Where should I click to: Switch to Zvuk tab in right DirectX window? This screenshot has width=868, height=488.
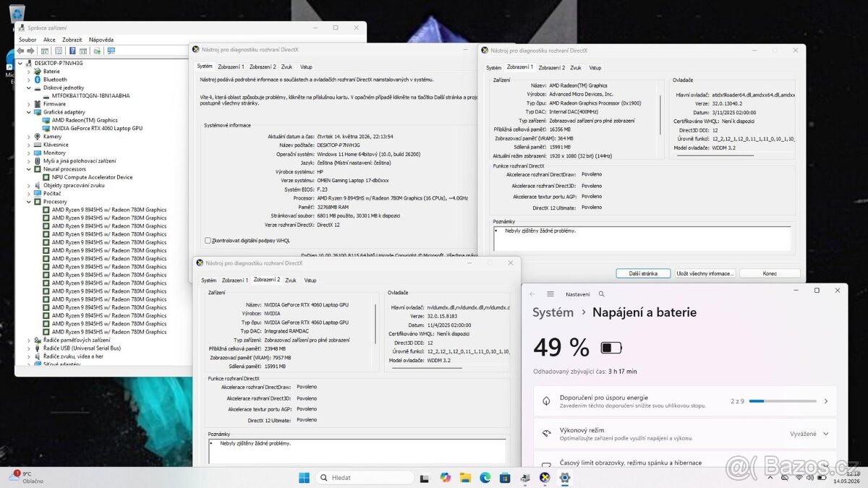pyautogui.click(x=576, y=67)
